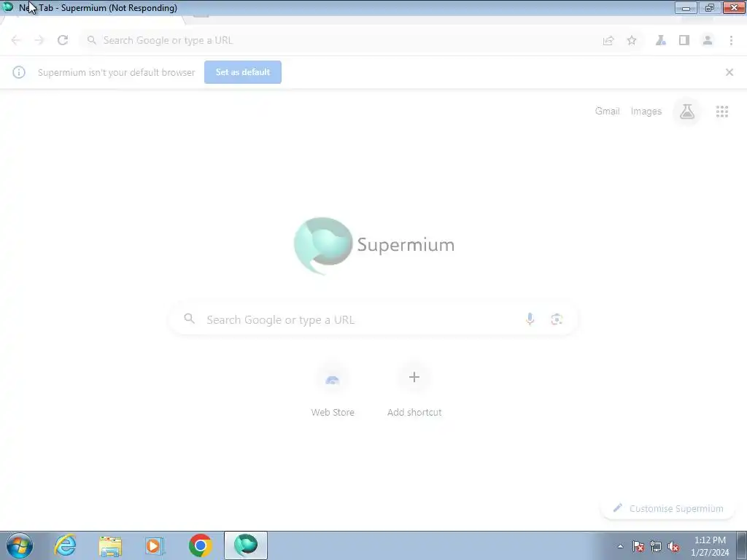Toggle the side panel icon
Screen dimensions: 747x560
click(684, 41)
